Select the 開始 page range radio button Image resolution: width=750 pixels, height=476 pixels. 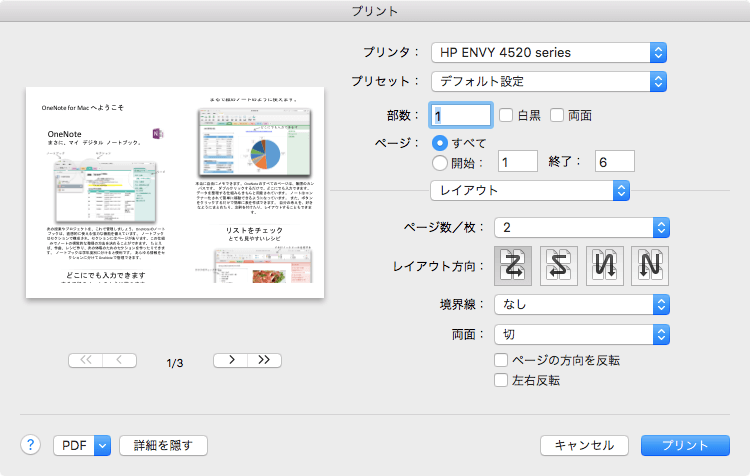[x=440, y=163]
